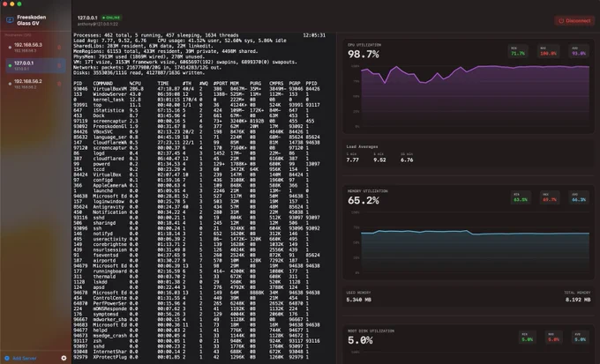Click the 98.7% CPU utilization value
600x364 pixels.
(x=364, y=55)
